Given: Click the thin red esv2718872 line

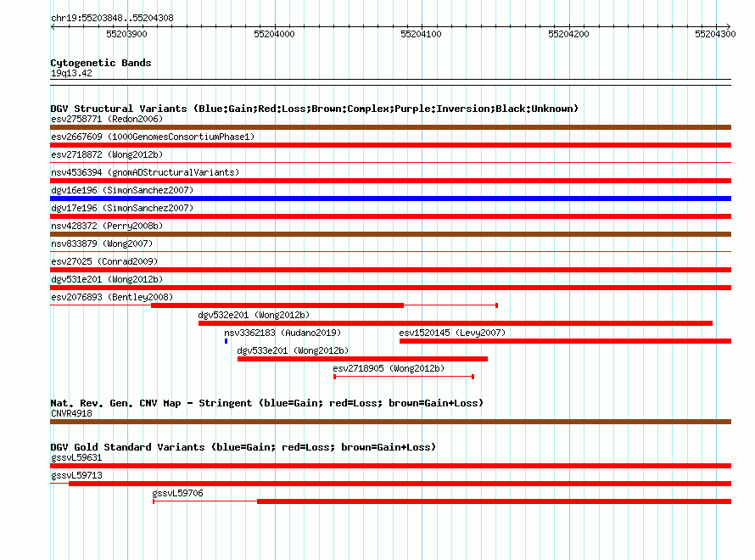Looking at the screenshot, I should click(x=390, y=163).
